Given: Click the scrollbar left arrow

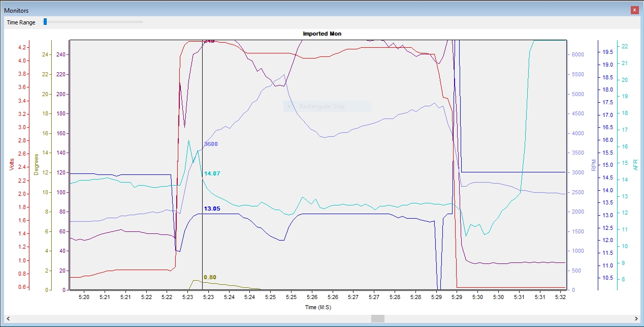Looking at the screenshot, I should [x=8, y=318].
